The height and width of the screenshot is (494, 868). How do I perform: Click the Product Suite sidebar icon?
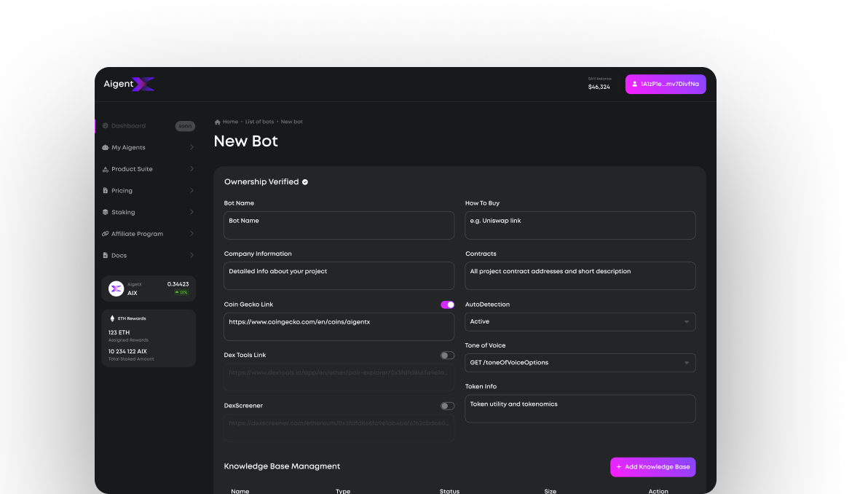(x=106, y=169)
